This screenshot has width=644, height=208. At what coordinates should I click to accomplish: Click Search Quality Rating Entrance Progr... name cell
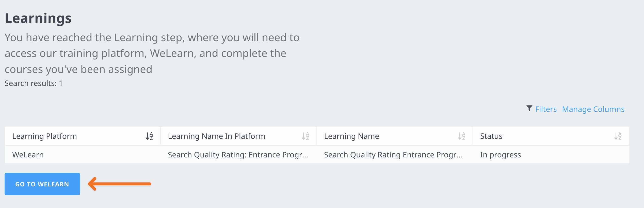(x=393, y=155)
